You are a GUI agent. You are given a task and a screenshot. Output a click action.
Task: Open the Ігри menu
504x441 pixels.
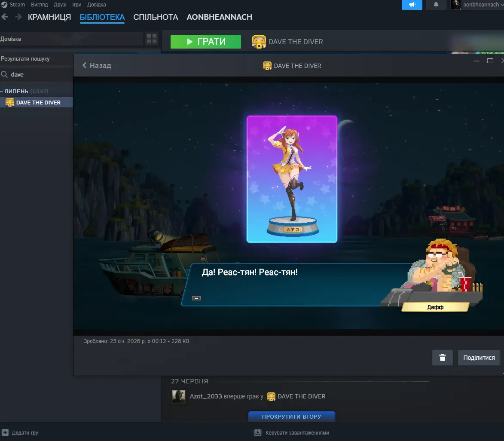point(77,4)
